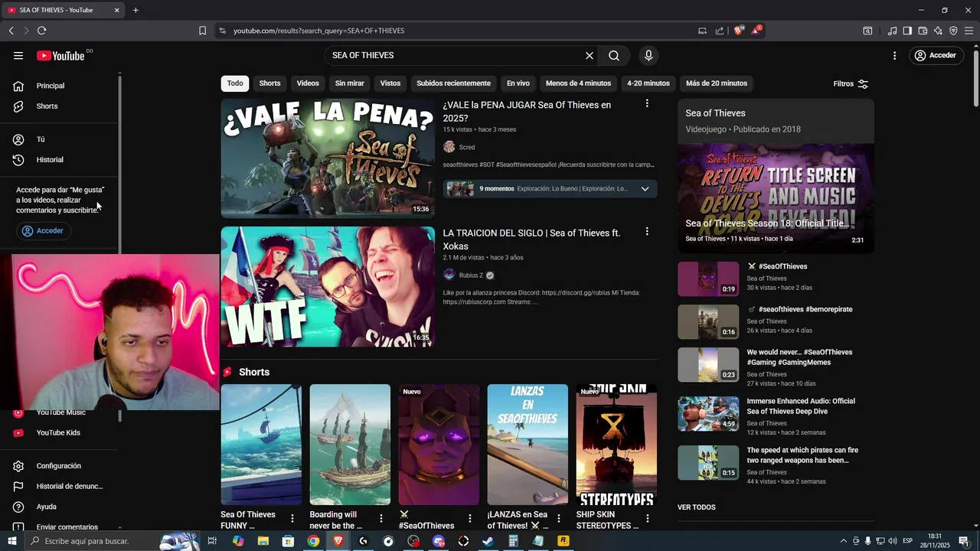Click VER TODOS link
Viewport: 980px width, 551px height.
pos(697,507)
